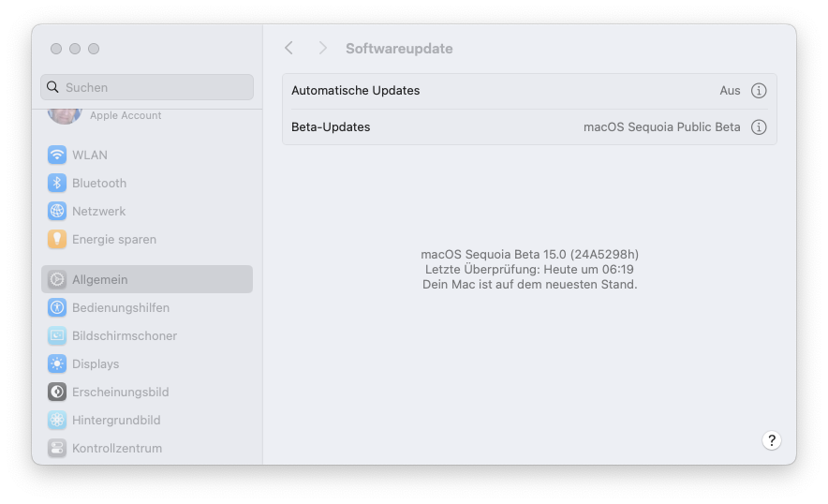This screenshot has width=828, height=504.
Task: Open info for Automatische Updates
Action: (760, 91)
